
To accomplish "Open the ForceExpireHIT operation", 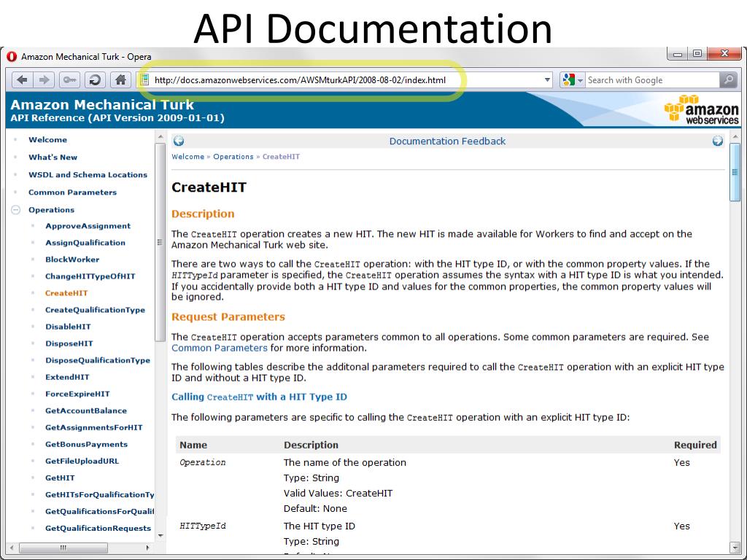I will tap(77, 394).
